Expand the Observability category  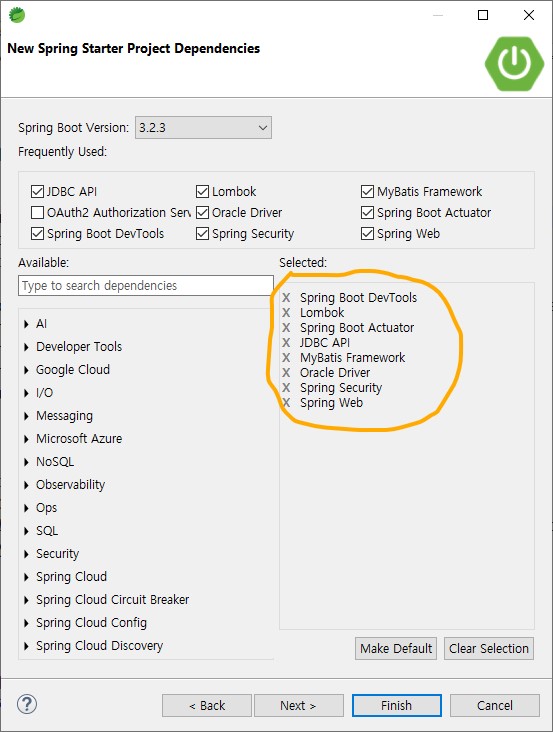26,485
